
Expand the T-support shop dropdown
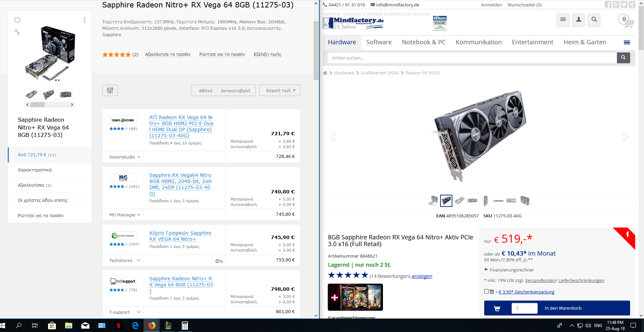[125, 312]
